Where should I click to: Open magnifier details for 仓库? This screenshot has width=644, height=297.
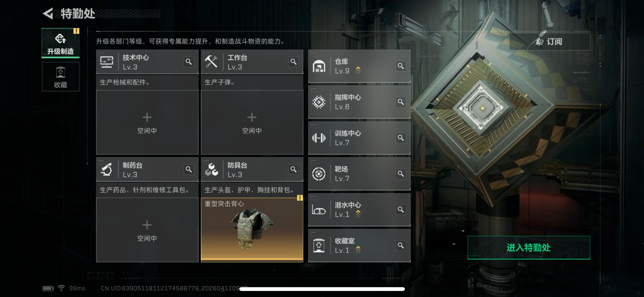[401, 66]
